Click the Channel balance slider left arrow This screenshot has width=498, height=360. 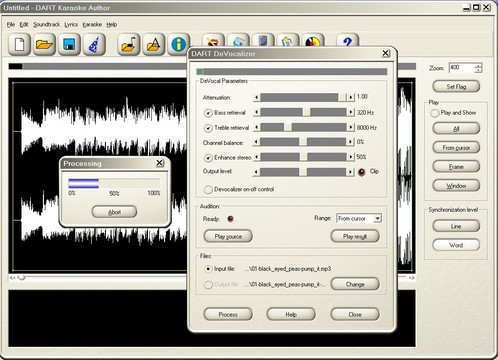coord(256,142)
